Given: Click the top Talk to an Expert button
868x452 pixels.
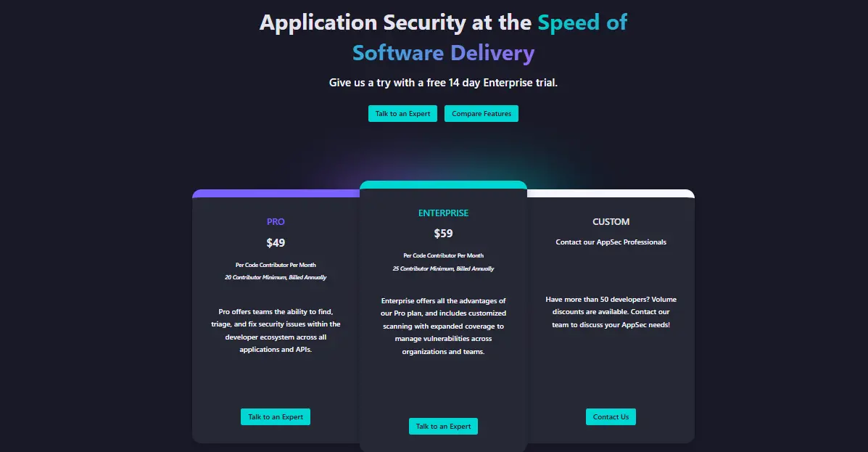Looking at the screenshot, I should pos(402,113).
